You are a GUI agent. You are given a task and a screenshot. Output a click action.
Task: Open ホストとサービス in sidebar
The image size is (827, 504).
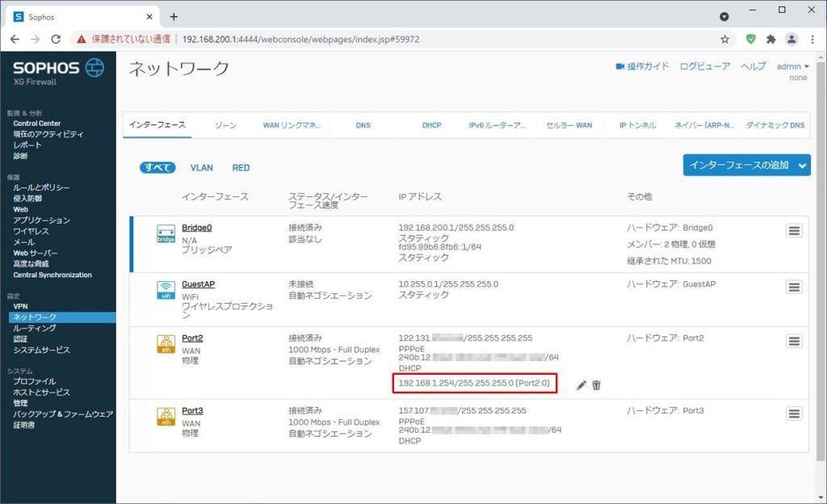tap(41, 393)
